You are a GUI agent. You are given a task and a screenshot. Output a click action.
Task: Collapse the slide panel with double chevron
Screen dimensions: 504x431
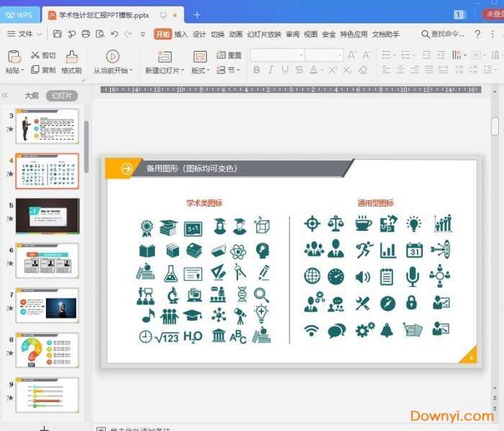pos(5,95)
